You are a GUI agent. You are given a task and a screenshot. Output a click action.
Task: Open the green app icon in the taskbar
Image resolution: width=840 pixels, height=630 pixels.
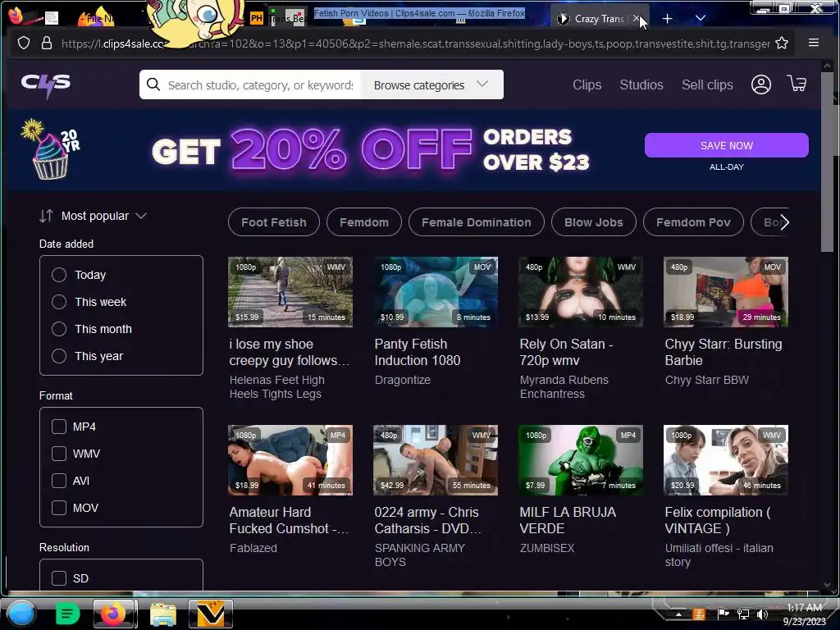coord(67,614)
